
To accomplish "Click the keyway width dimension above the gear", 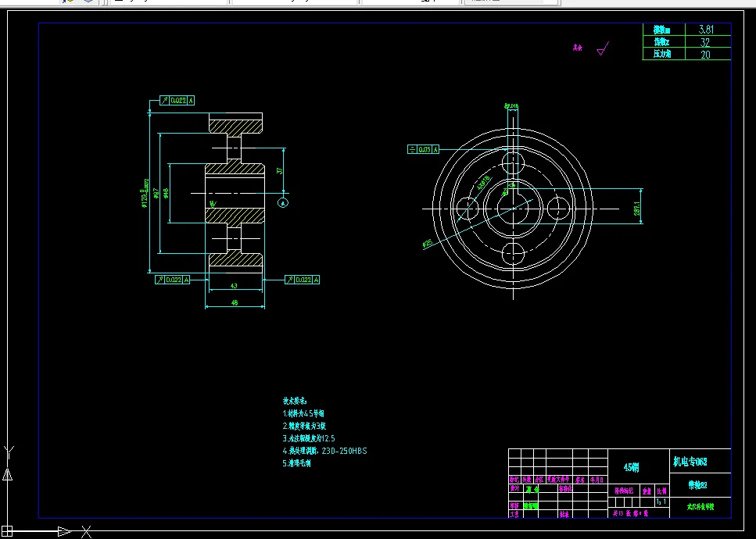I will coord(511,106).
